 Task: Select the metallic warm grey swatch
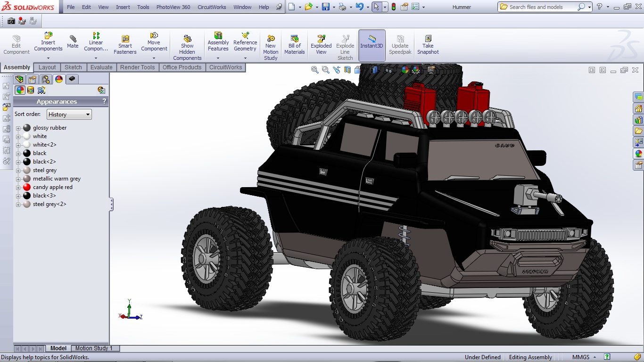click(27, 179)
